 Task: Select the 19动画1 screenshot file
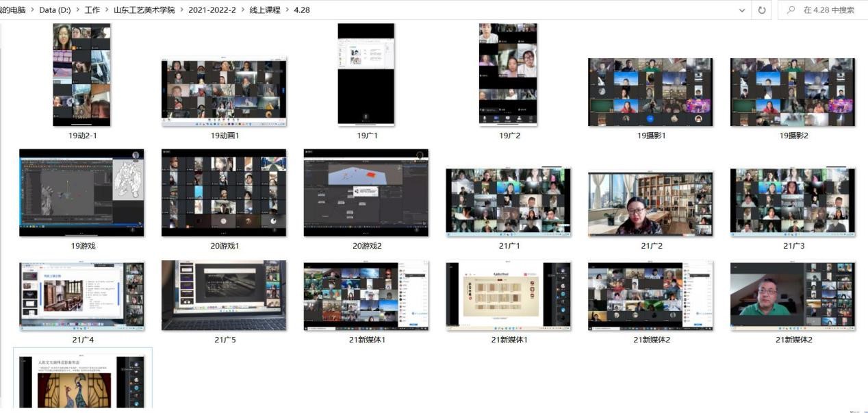point(224,92)
